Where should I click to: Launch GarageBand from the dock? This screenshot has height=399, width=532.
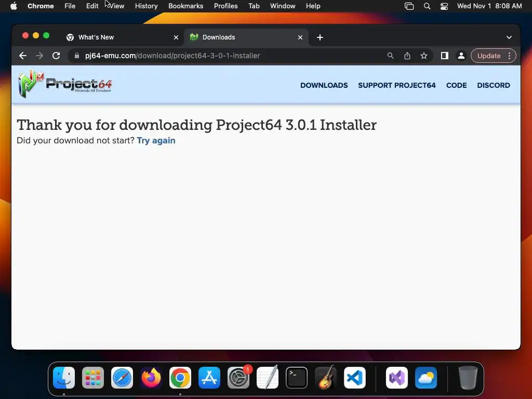tap(326, 378)
